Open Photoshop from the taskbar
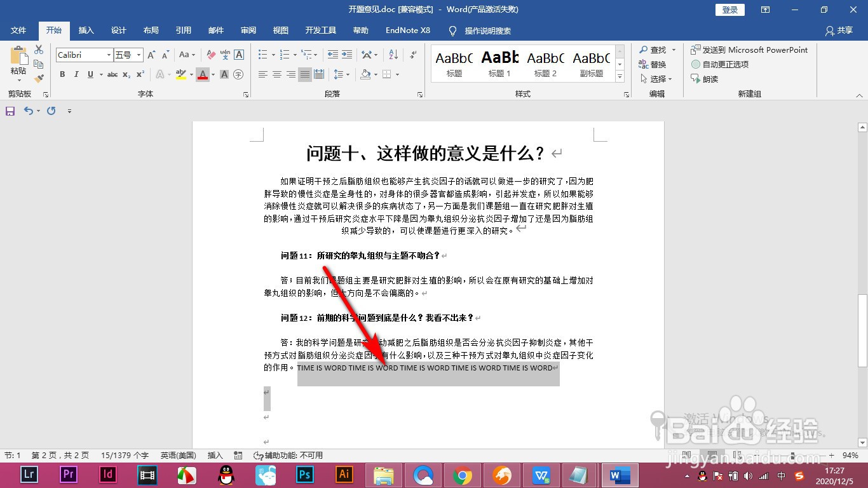868x488 pixels. [305, 474]
